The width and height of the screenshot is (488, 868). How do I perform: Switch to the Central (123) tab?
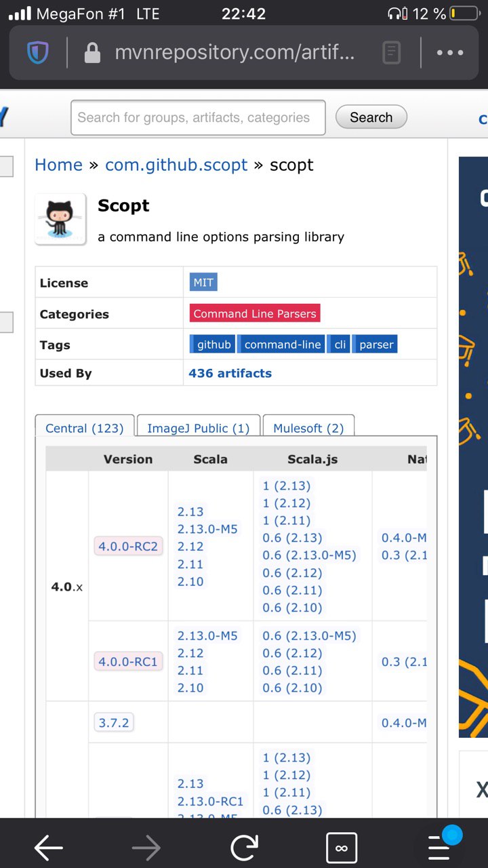85,428
